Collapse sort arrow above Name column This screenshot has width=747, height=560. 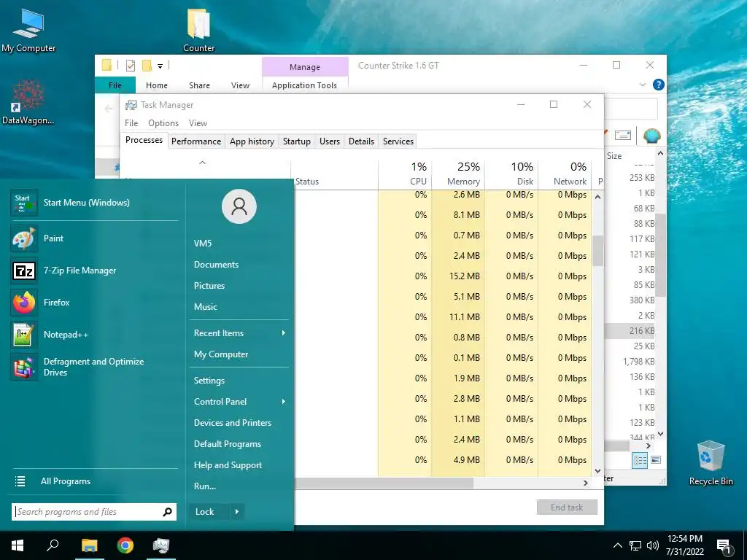point(202,163)
